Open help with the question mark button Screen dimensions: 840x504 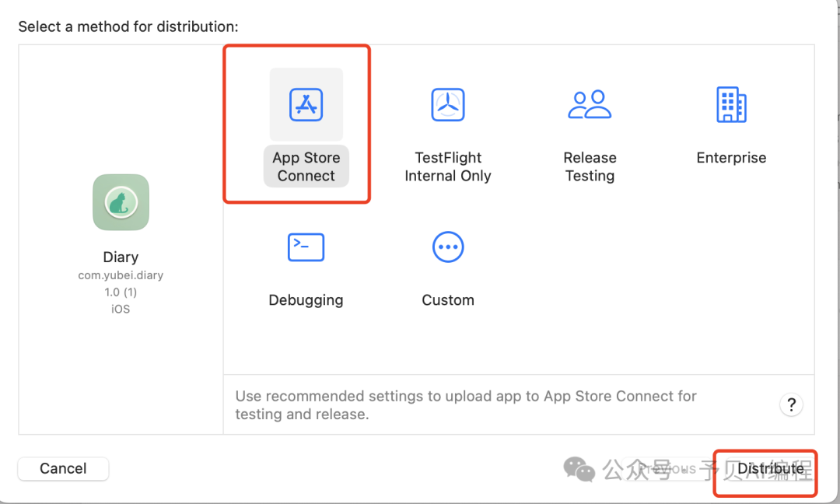(791, 404)
